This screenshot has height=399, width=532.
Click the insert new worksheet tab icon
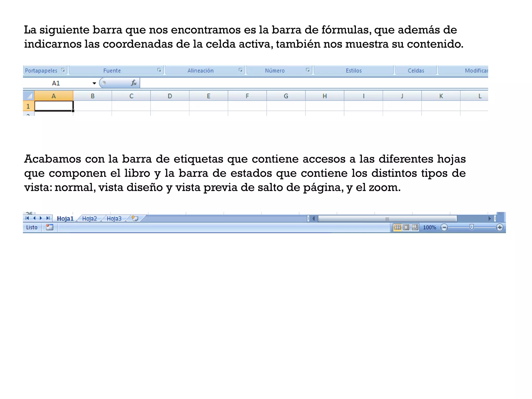click(135, 218)
